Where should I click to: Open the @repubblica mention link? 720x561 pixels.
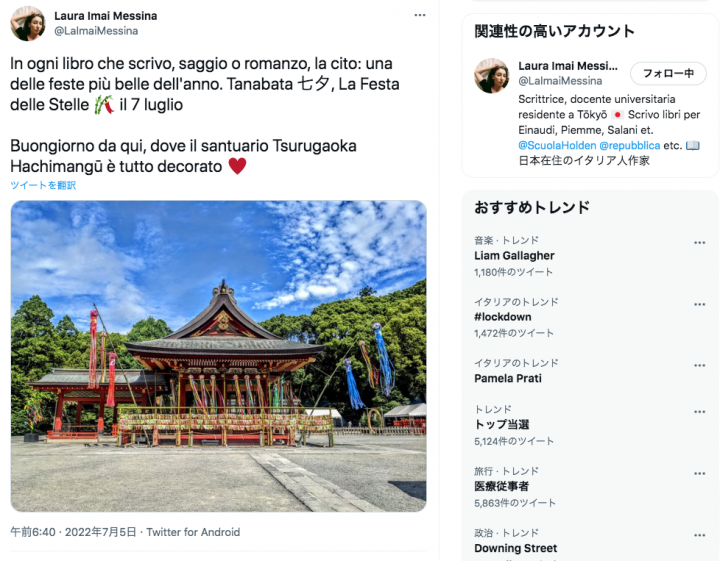coord(630,146)
